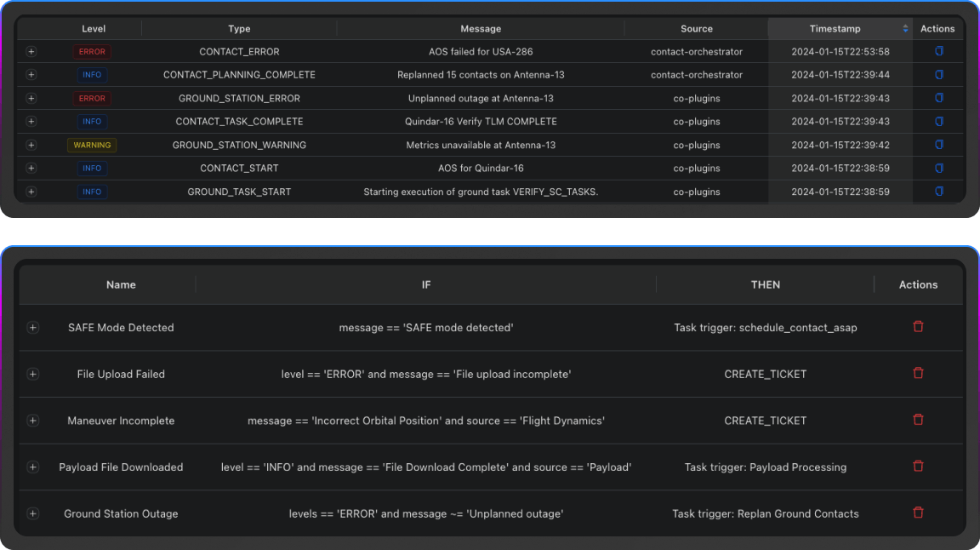Click the WARNING level badge
This screenshot has width=980, height=550.
(92, 146)
